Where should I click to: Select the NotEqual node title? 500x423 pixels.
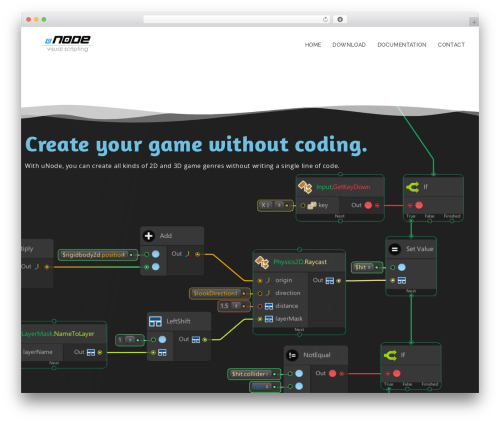pos(317,355)
